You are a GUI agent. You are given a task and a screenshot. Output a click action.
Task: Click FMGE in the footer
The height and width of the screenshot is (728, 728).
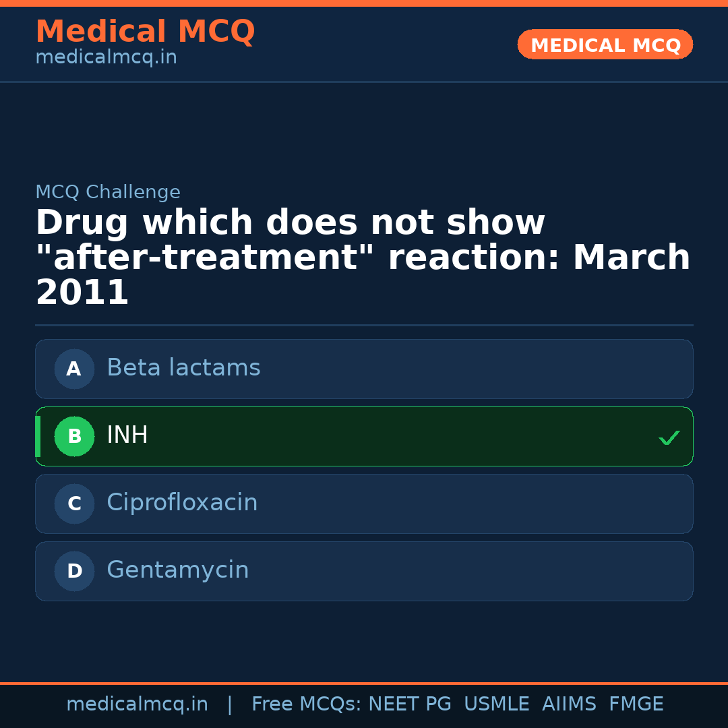click(x=636, y=704)
